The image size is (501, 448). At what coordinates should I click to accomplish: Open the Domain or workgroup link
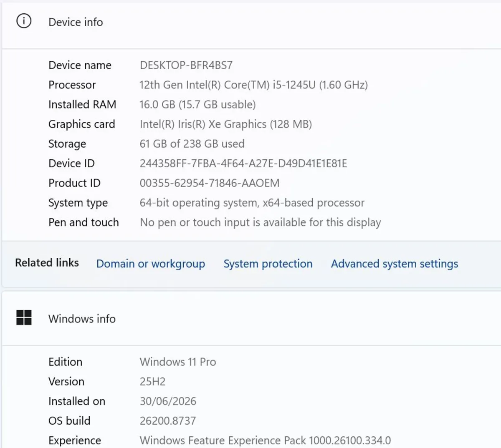point(151,264)
